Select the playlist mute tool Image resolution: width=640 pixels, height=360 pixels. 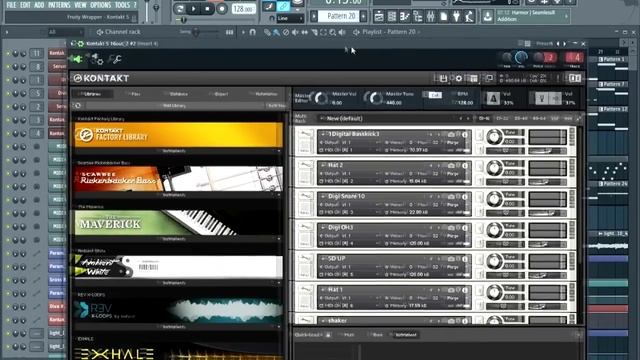coord(295,32)
